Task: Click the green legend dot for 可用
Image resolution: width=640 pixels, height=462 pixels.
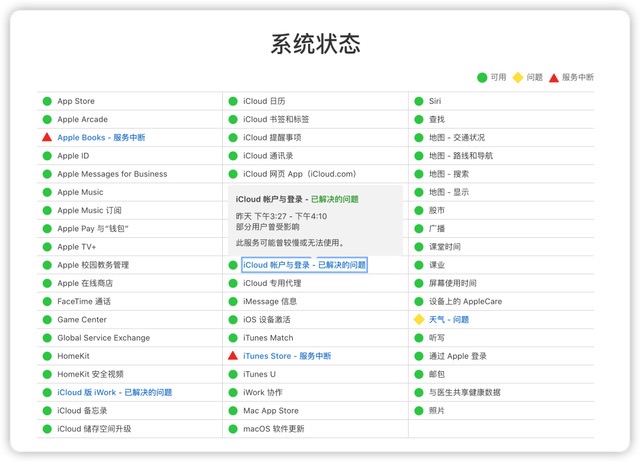Action: point(482,77)
